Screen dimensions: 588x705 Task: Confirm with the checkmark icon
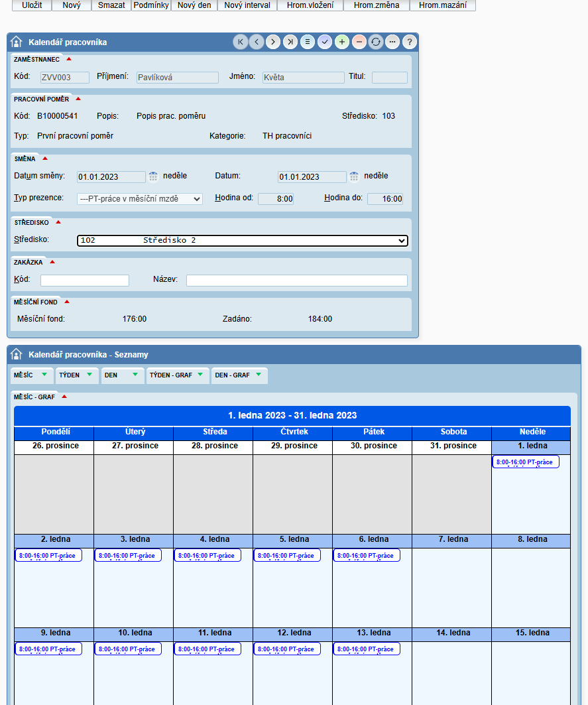click(325, 42)
